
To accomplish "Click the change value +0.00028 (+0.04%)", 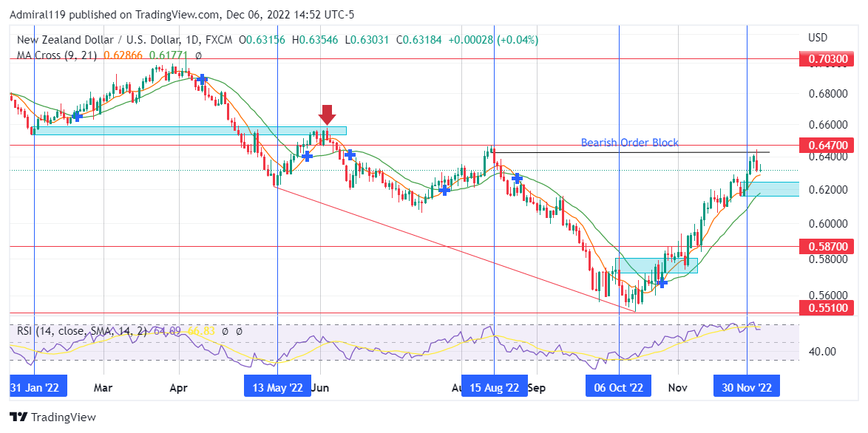I will [x=493, y=40].
